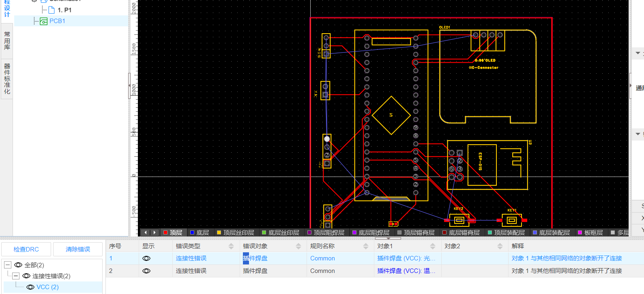Image resolution: width=644 pixels, height=294 pixels.
Task: Sort the 对象1 column
Action: [433, 246]
